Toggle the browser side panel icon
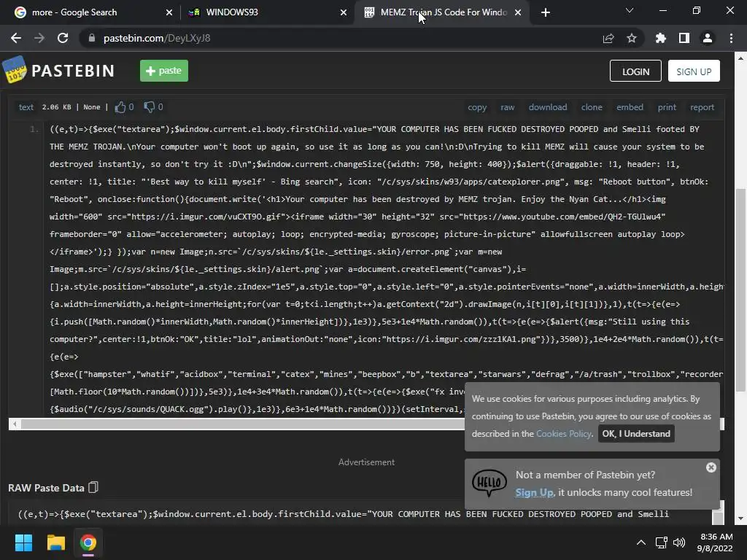The image size is (747, 560). pos(684,38)
